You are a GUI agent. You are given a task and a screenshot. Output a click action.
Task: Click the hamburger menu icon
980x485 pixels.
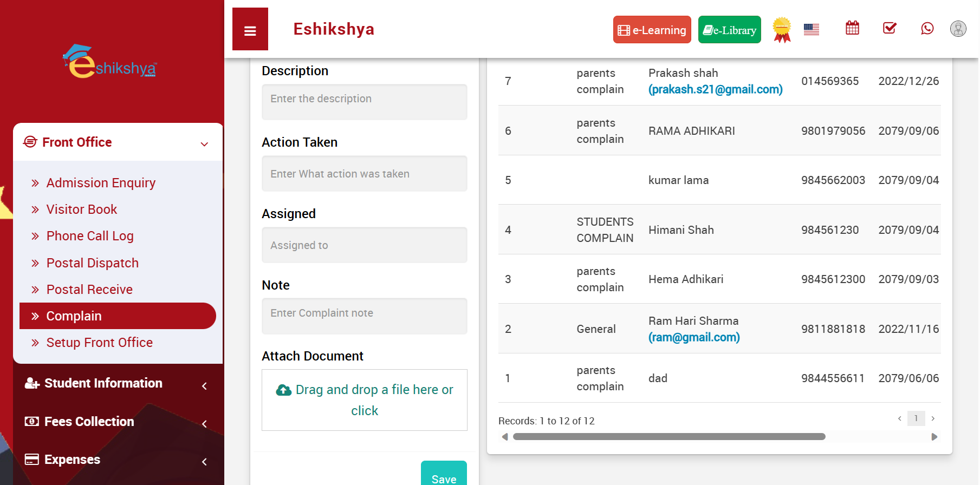(x=250, y=30)
